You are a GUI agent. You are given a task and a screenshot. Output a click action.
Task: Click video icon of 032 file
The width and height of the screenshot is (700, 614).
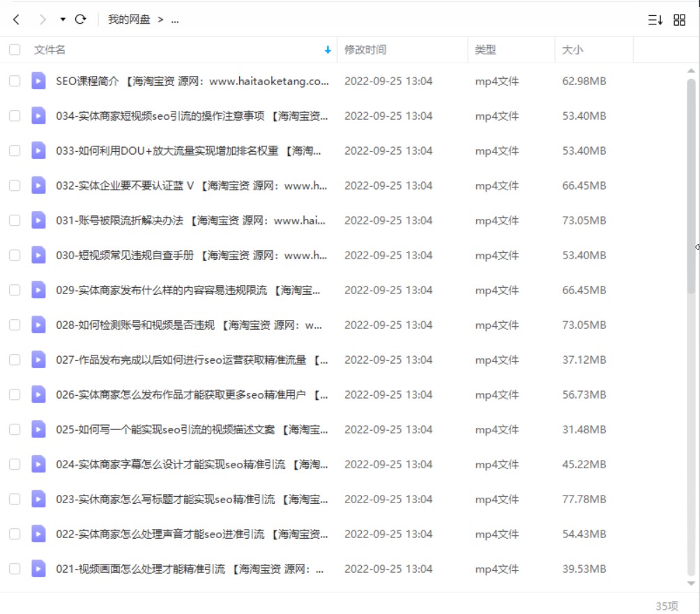[x=38, y=185]
